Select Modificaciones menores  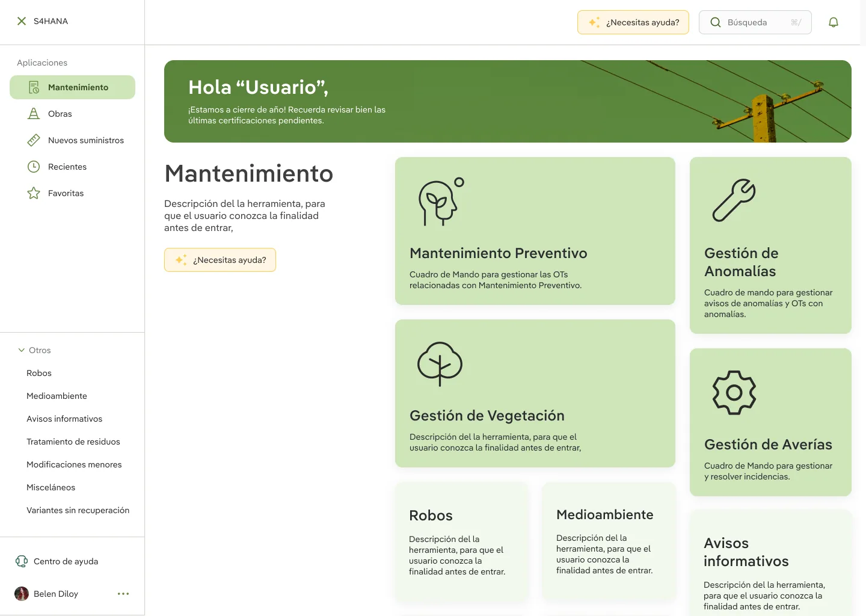[74, 464]
